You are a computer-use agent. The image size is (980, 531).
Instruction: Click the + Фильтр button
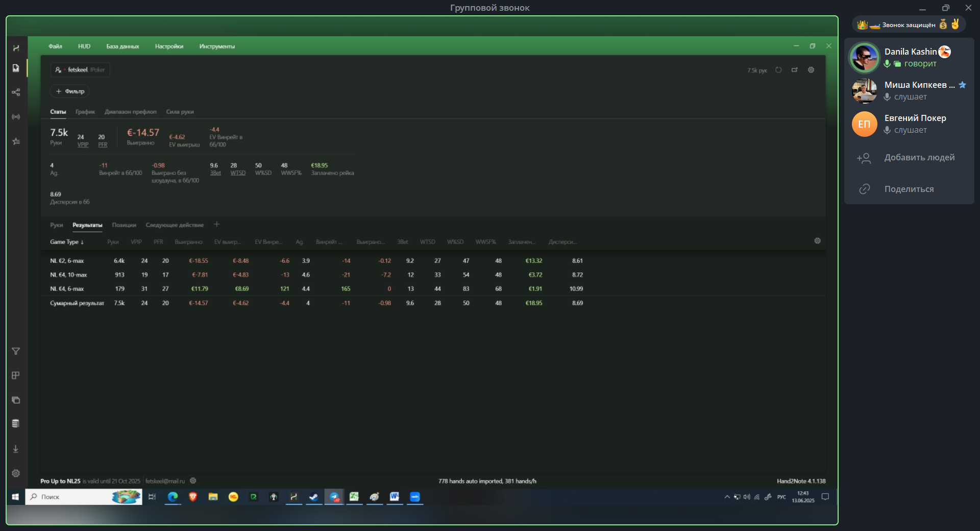point(70,91)
